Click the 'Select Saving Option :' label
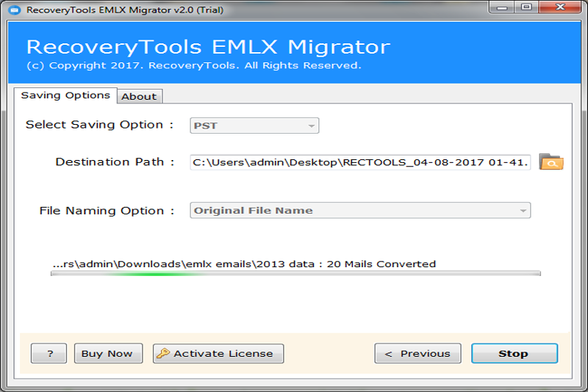The width and height of the screenshot is (588, 392). pos(99,125)
